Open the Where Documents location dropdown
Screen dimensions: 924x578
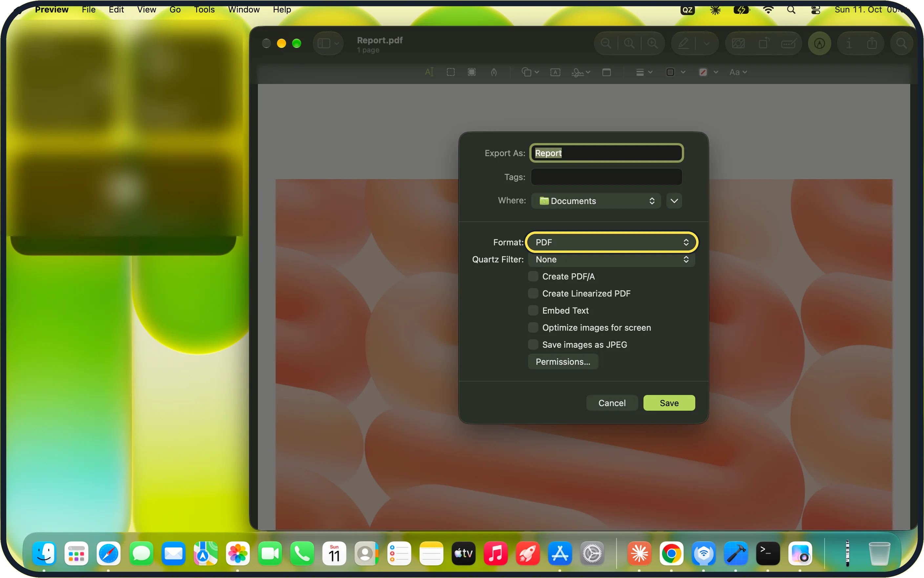[596, 201]
